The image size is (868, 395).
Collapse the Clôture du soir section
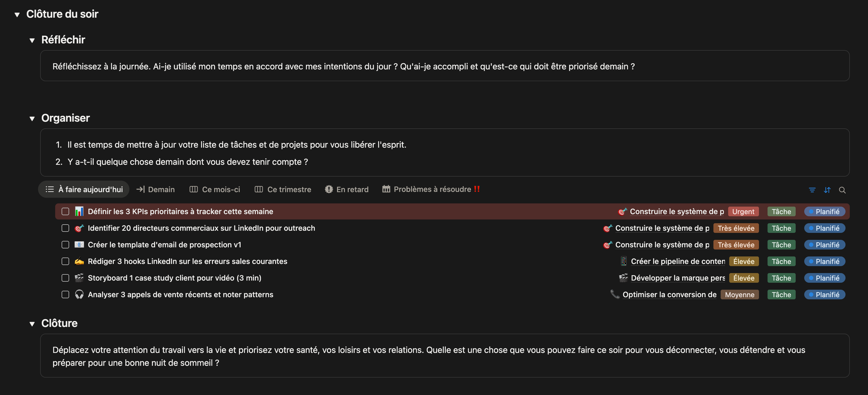point(17,14)
